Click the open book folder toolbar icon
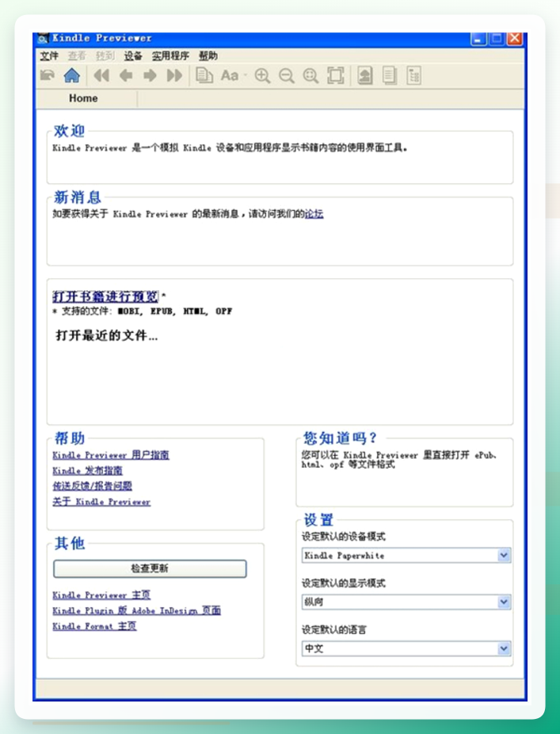 tap(48, 75)
